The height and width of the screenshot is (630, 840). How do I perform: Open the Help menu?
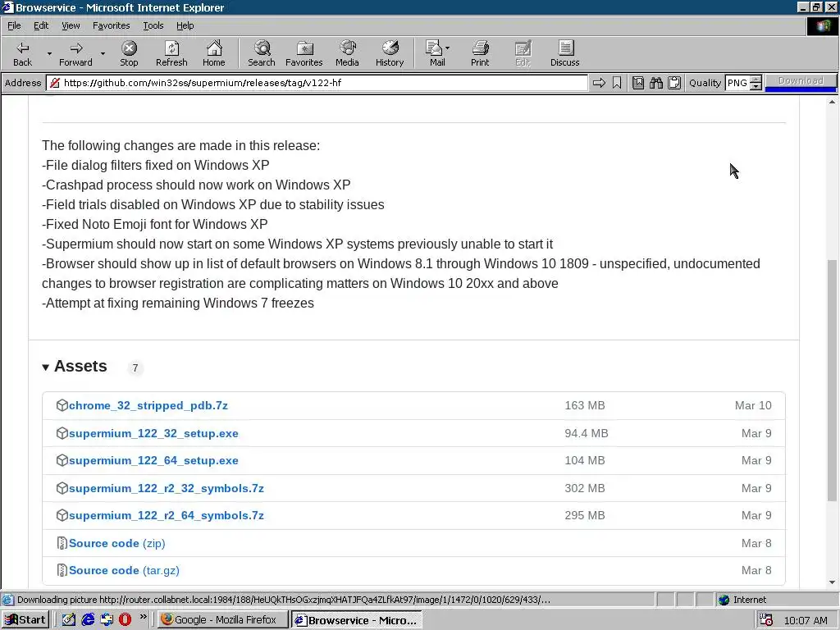[185, 25]
